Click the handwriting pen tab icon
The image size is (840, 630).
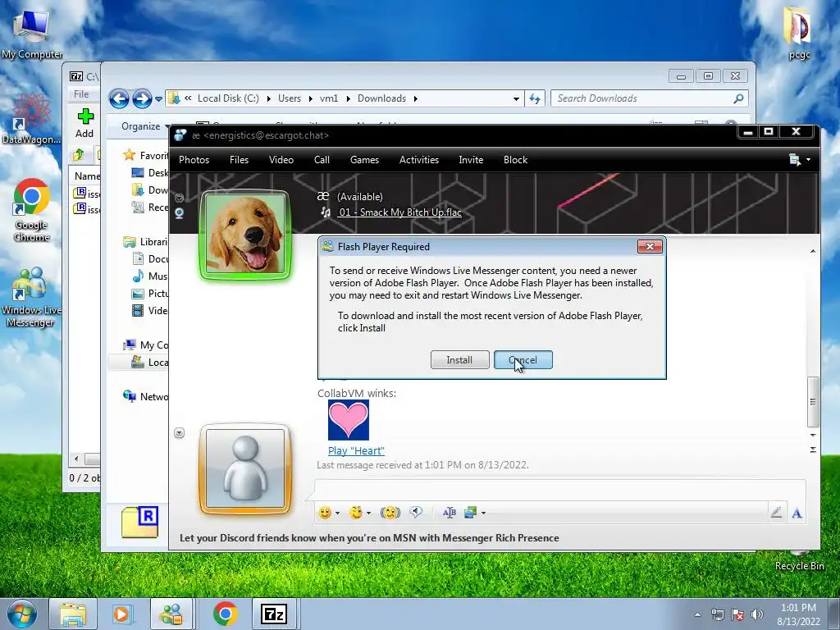click(776, 513)
